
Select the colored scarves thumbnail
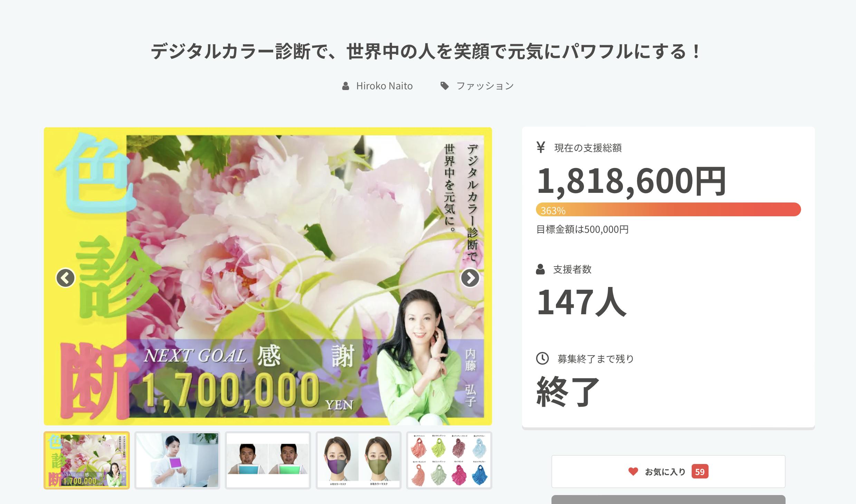click(x=449, y=460)
